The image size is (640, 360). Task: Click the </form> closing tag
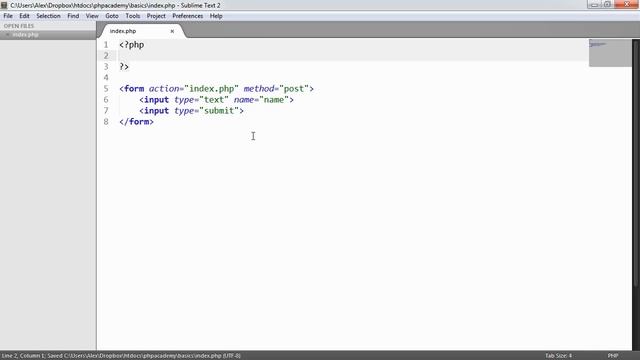[136, 122]
